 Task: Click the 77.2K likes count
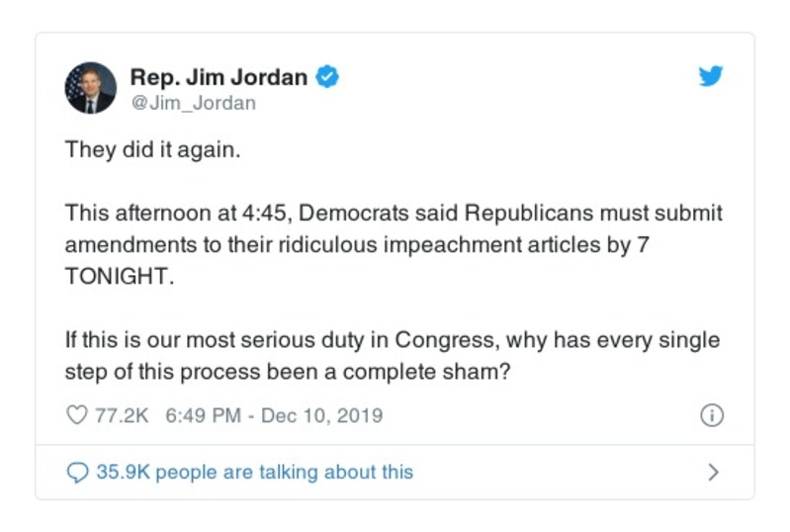[121, 415]
